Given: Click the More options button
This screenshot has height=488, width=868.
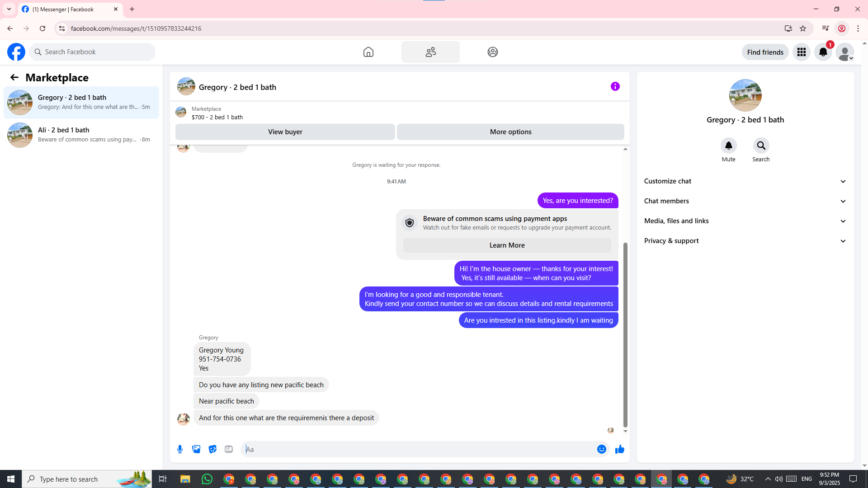Looking at the screenshot, I should tap(510, 132).
